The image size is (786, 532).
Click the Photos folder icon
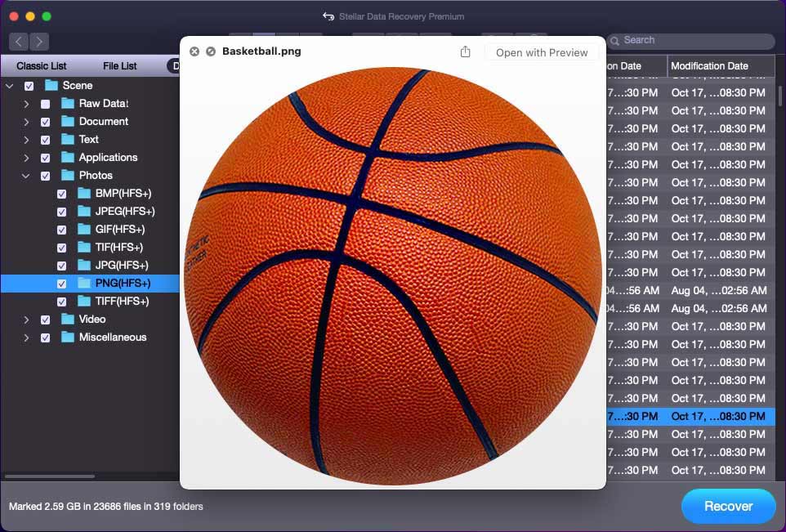tap(68, 176)
